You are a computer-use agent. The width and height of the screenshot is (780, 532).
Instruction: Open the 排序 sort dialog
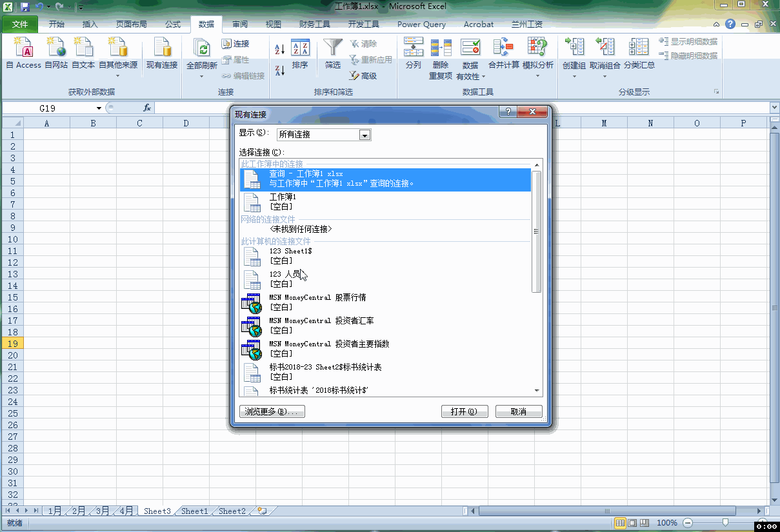[x=300, y=54]
